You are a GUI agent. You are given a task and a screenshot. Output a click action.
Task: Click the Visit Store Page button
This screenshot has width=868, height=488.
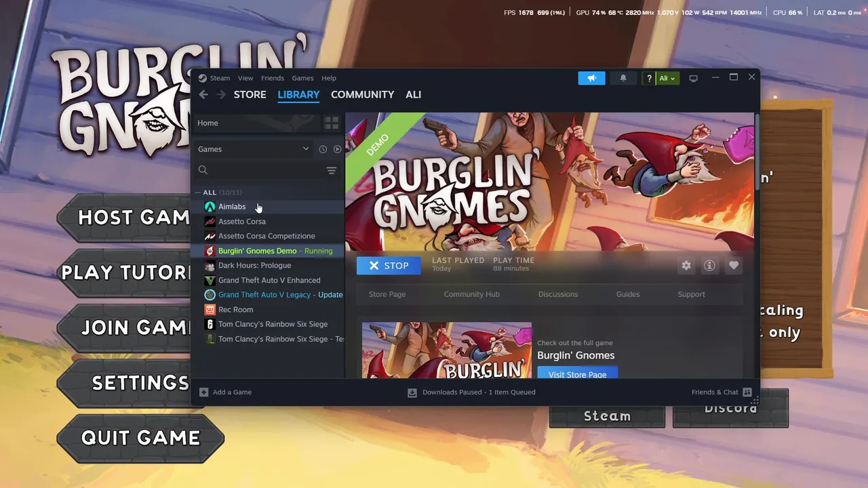[x=577, y=373]
